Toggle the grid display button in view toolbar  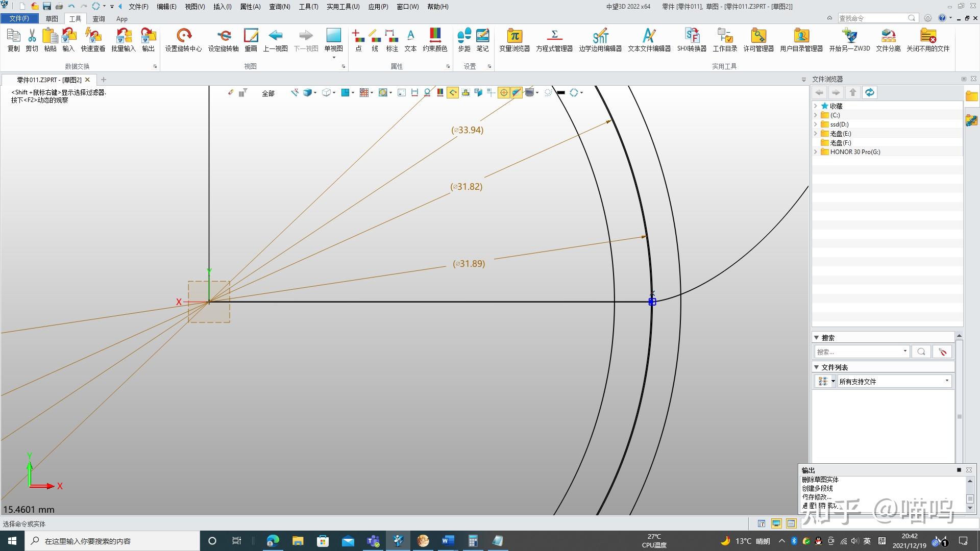point(364,92)
